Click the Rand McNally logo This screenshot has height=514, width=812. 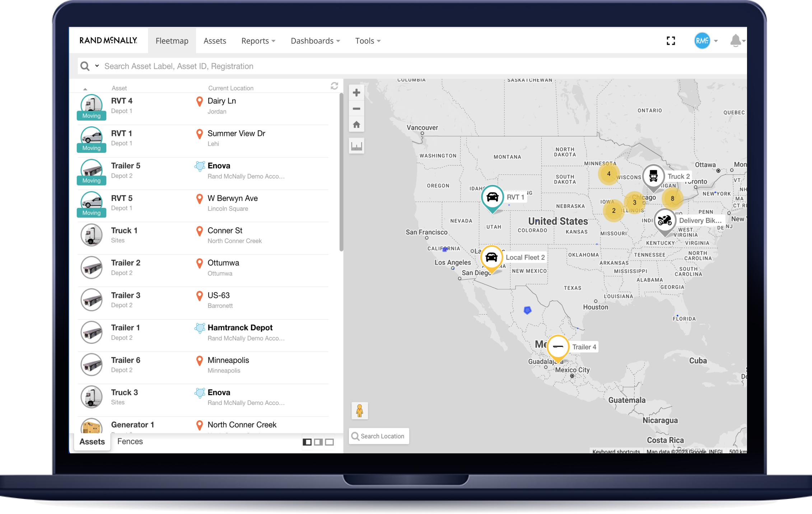(108, 40)
